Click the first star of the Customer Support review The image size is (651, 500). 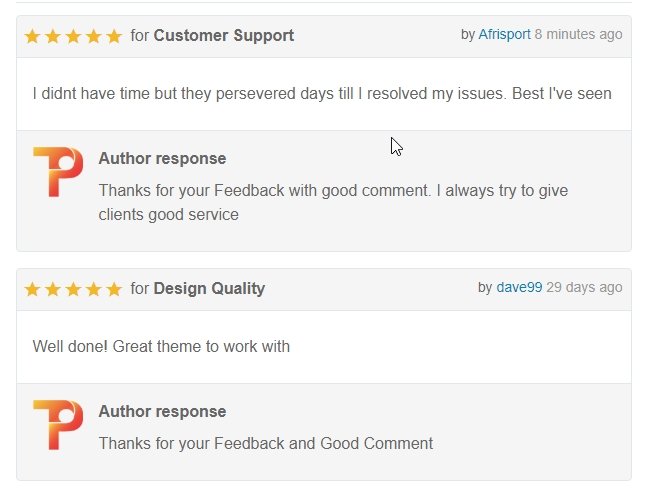click(x=33, y=37)
